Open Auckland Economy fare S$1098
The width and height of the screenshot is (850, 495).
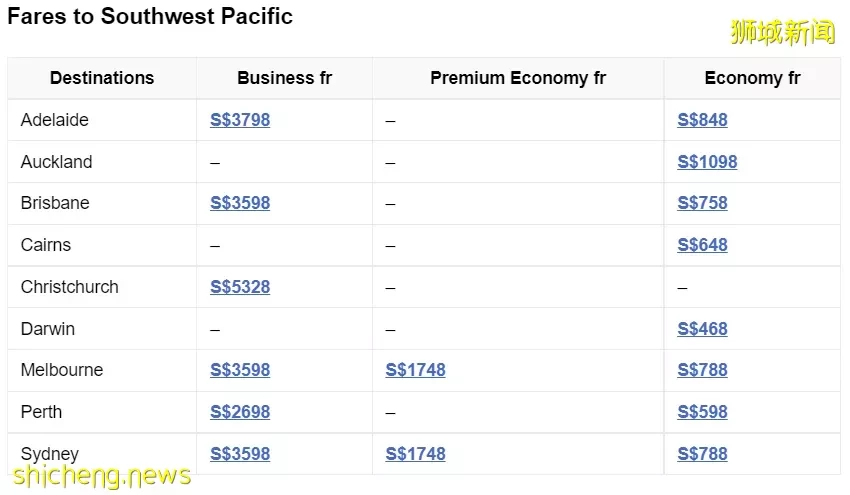[x=707, y=162]
